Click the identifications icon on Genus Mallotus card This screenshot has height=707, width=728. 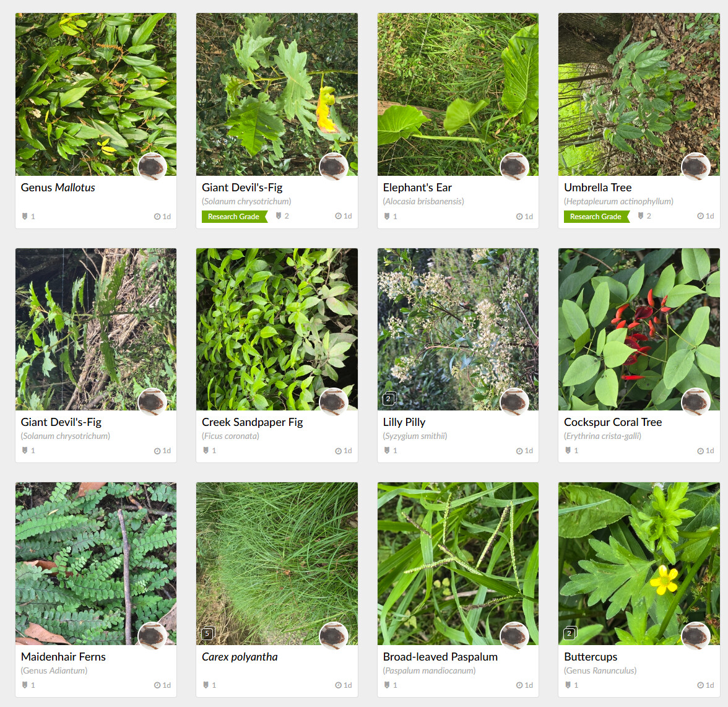pos(25,216)
